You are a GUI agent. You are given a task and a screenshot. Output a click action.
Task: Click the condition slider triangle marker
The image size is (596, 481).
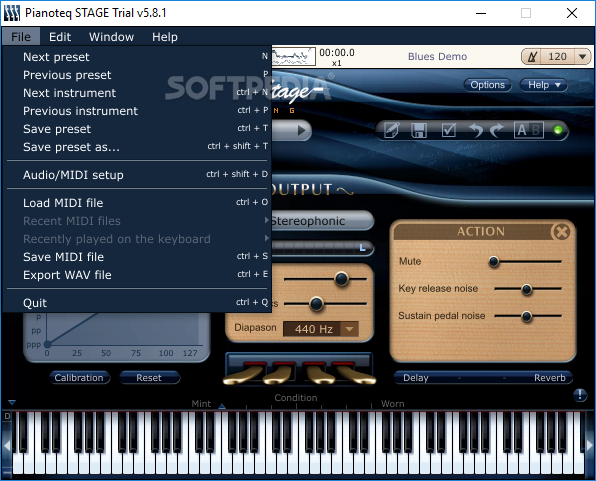pyautogui.click(x=222, y=406)
